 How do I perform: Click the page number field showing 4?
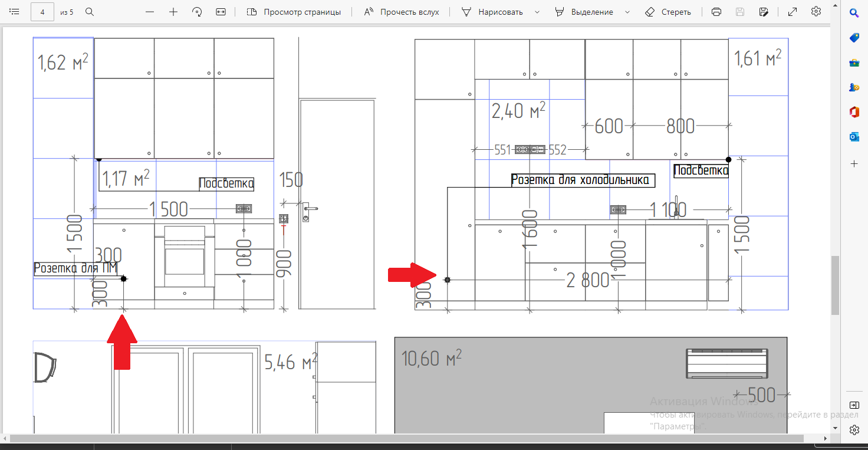tap(42, 12)
